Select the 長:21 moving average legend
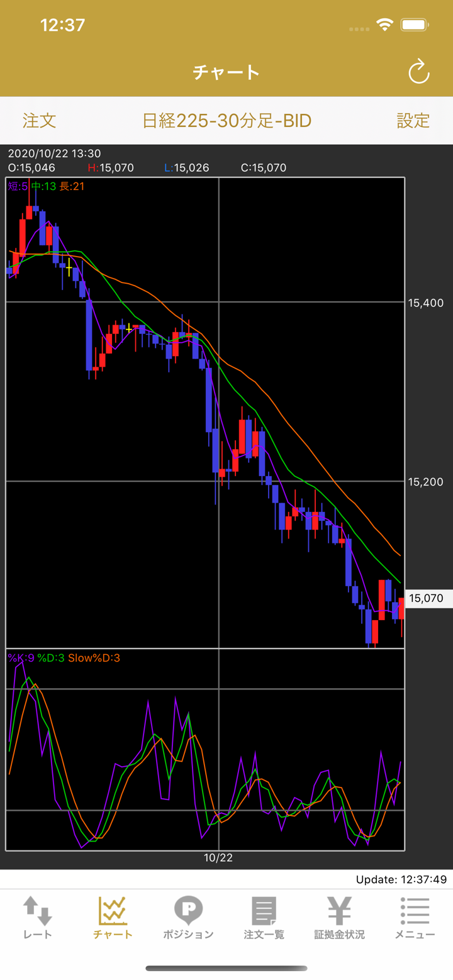 point(72,186)
